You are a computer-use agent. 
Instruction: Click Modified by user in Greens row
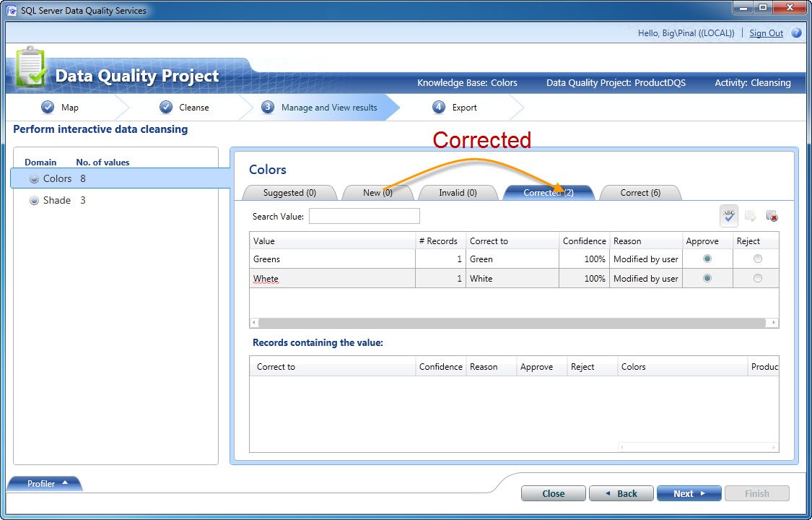(x=646, y=259)
